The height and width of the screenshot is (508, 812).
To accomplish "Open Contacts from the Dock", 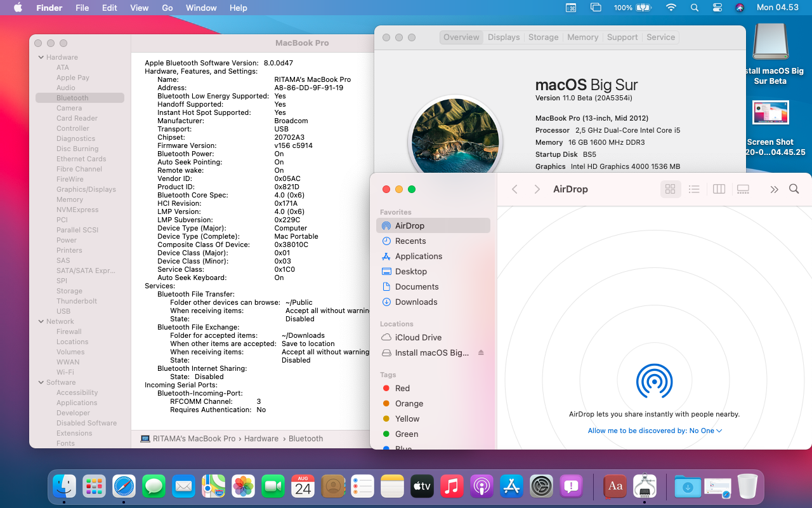I will tap(332, 486).
